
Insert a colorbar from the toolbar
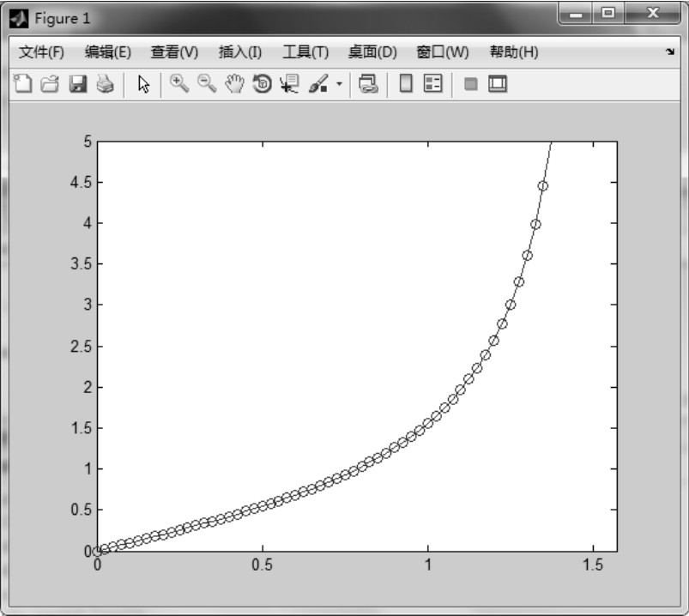pos(407,84)
